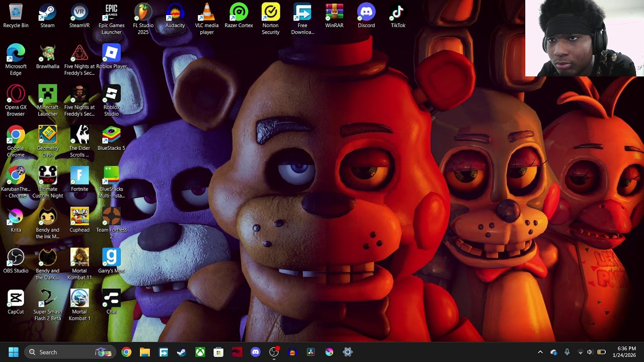Select the Google Chrome desktop icon
The width and height of the screenshot is (644, 362).
tap(16, 142)
